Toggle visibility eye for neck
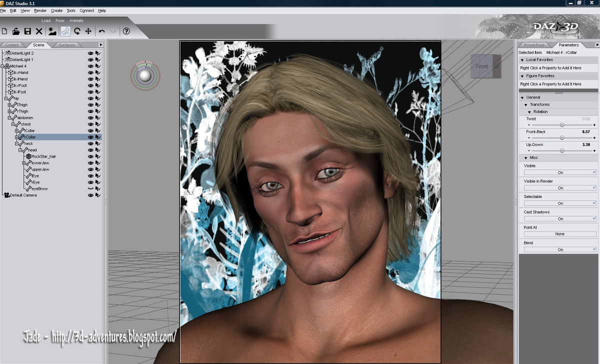The height and width of the screenshot is (364, 600). tap(91, 143)
